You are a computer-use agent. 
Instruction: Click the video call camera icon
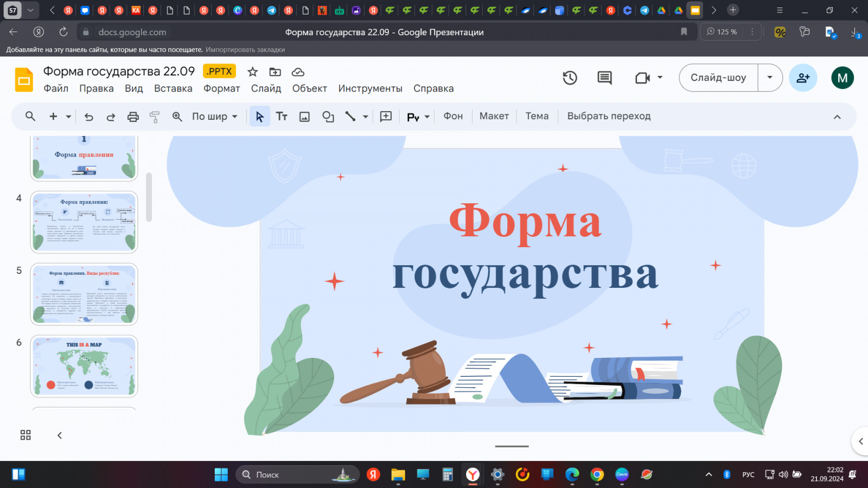tap(642, 78)
